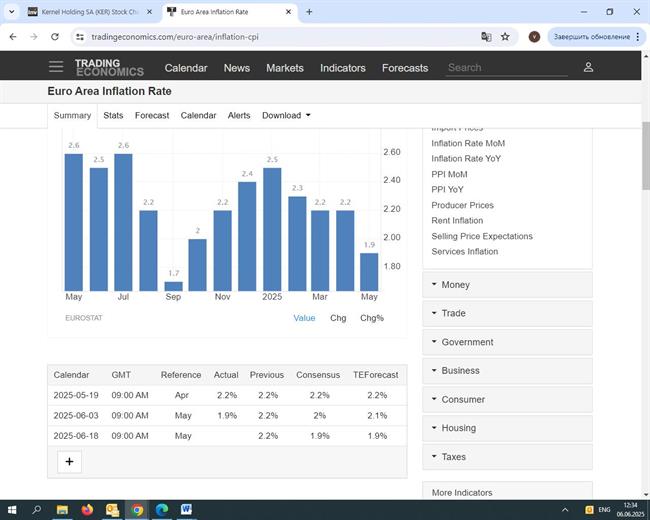Switch to Kernel Holding SA Stock tab
The width and height of the screenshot is (650, 520).
pyautogui.click(x=89, y=12)
